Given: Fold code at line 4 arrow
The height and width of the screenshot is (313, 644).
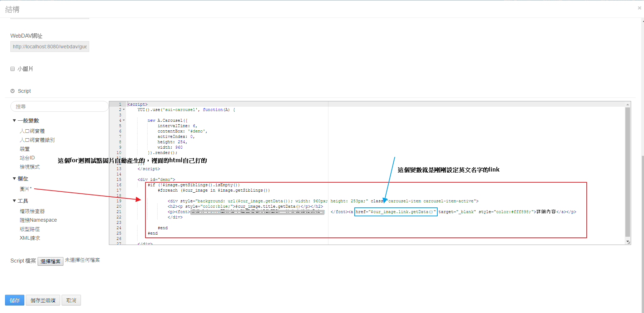Looking at the screenshot, I should click(x=124, y=120).
